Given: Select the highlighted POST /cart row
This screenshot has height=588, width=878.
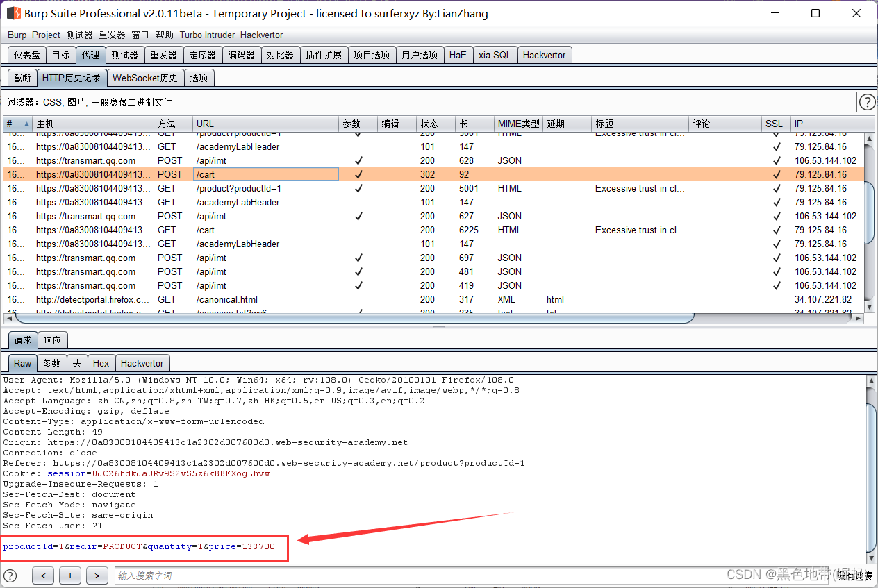Looking at the screenshot, I should pyautogui.click(x=434, y=174).
